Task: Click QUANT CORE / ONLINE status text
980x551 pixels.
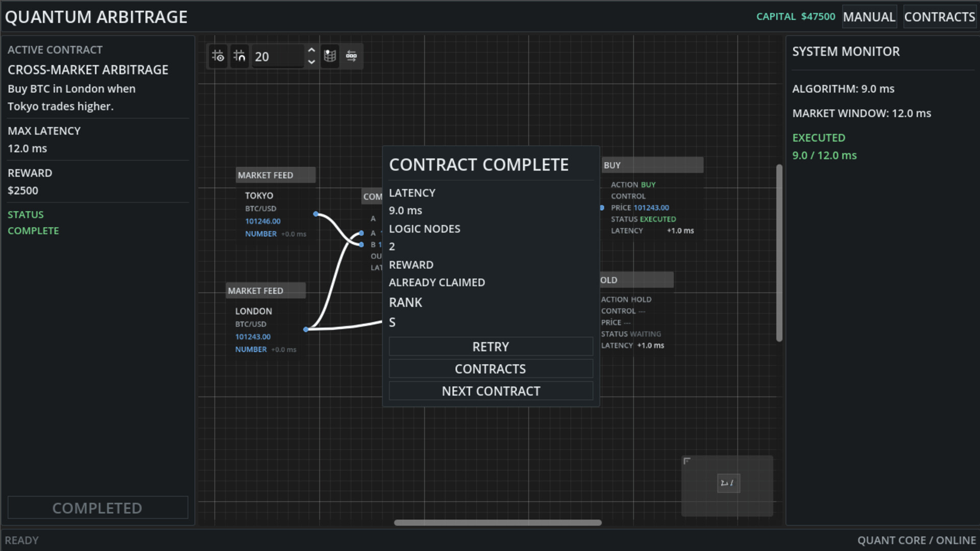Action: click(917, 540)
